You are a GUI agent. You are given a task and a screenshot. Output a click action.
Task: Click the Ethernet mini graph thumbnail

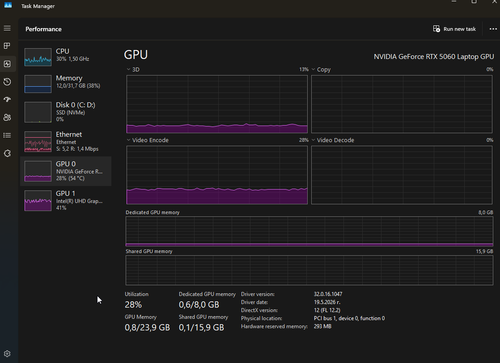pos(38,142)
